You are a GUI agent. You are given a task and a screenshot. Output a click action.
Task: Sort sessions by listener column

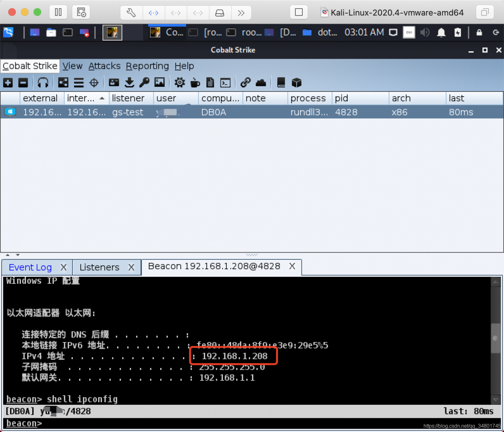pos(131,98)
